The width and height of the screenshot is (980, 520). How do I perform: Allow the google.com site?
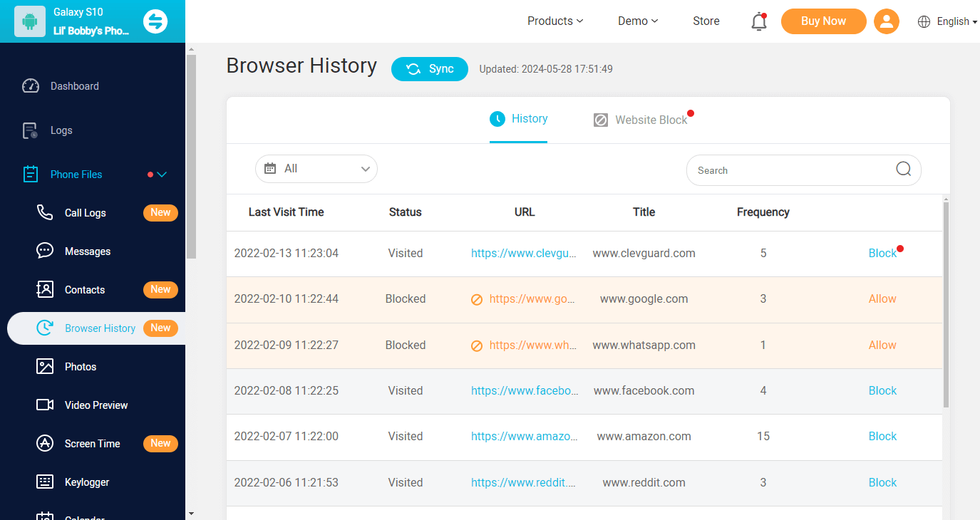point(882,299)
